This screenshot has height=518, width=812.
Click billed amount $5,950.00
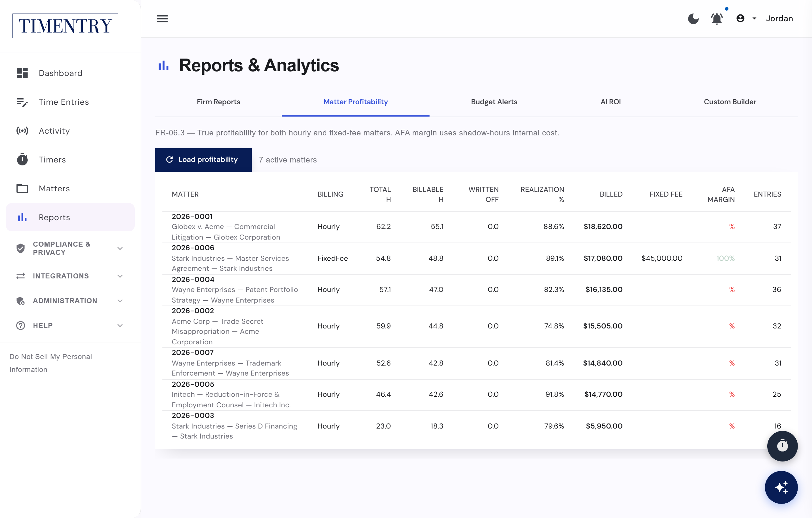pos(604,426)
